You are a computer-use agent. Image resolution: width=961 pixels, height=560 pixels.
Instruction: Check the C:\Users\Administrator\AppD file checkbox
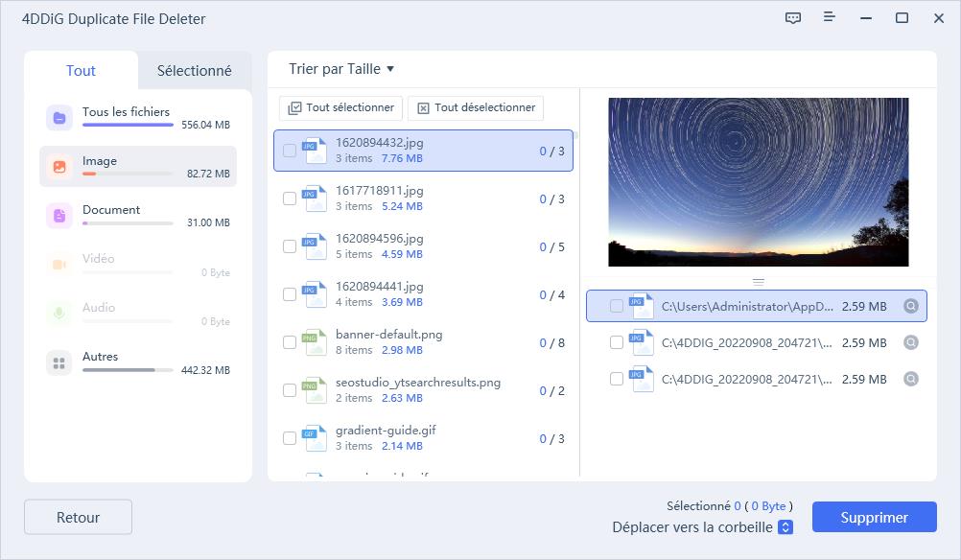617,306
